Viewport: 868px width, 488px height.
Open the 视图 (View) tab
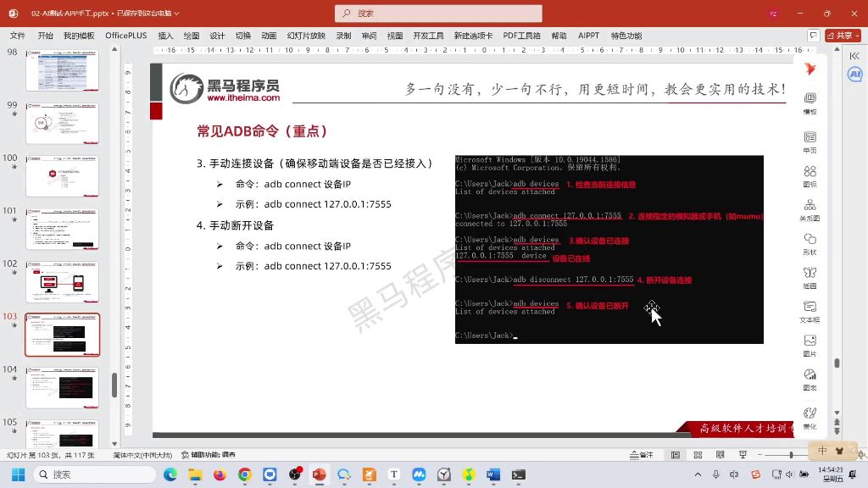pyautogui.click(x=395, y=36)
